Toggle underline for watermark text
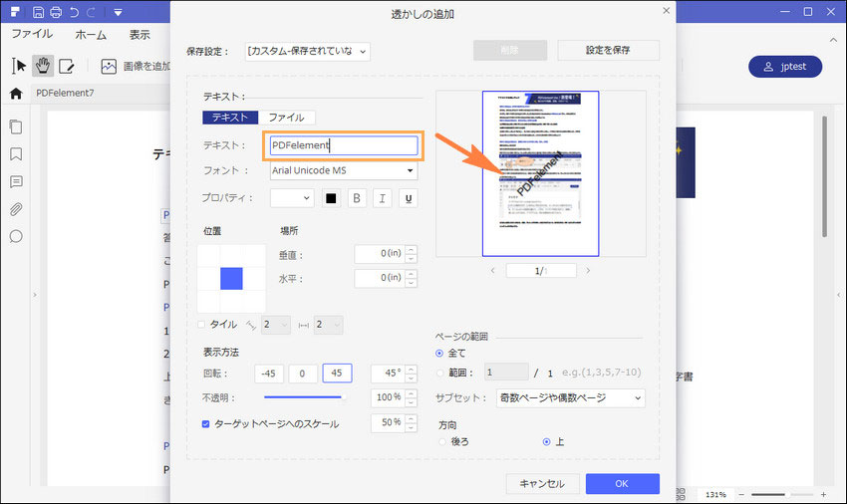The image size is (847, 504). [408, 199]
